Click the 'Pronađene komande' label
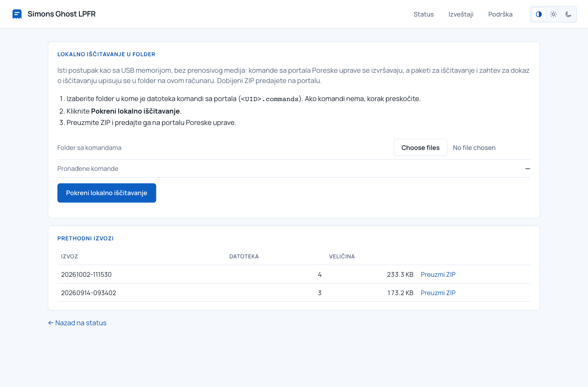Viewport: 588px width, 387px height. tap(88, 169)
